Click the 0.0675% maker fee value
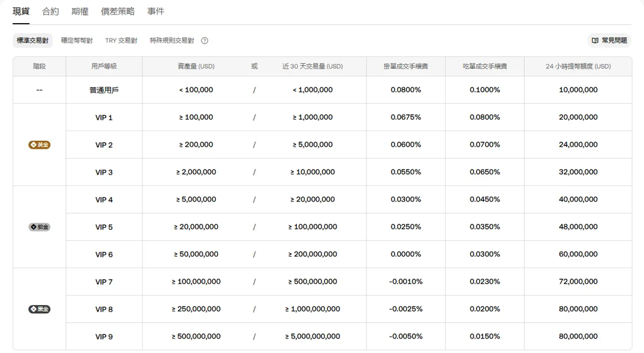 pyautogui.click(x=406, y=118)
